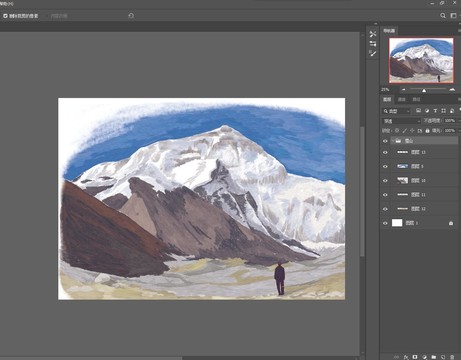Switch to the Channels tab
This screenshot has width=461, height=360.
(x=402, y=99)
